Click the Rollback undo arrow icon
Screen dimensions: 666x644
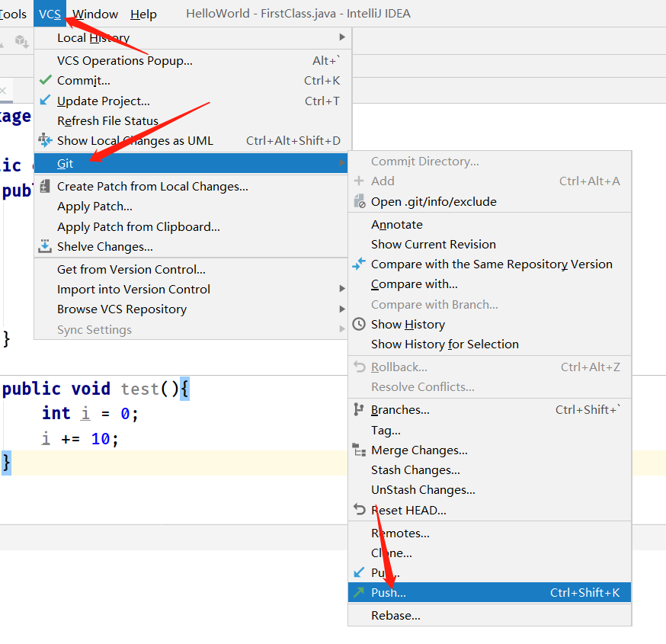(x=360, y=366)
